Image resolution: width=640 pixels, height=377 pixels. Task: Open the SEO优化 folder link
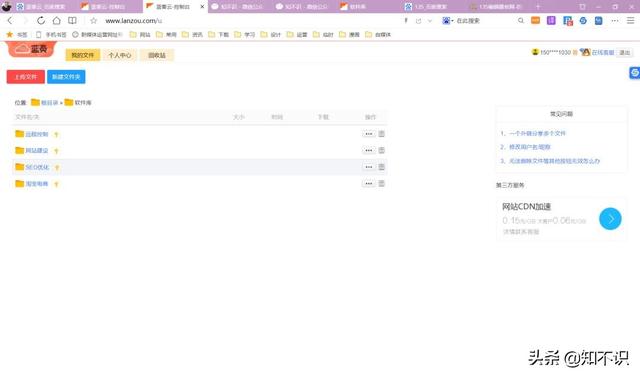(37, 167)
